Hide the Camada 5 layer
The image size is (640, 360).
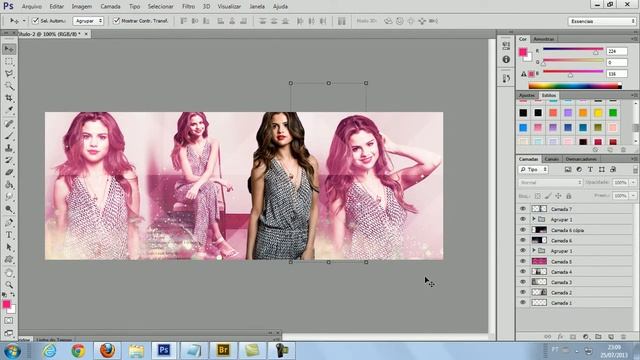523,261
